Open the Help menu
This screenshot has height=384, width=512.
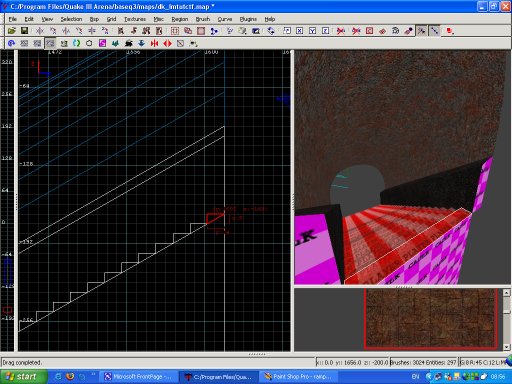click(270, 19)
